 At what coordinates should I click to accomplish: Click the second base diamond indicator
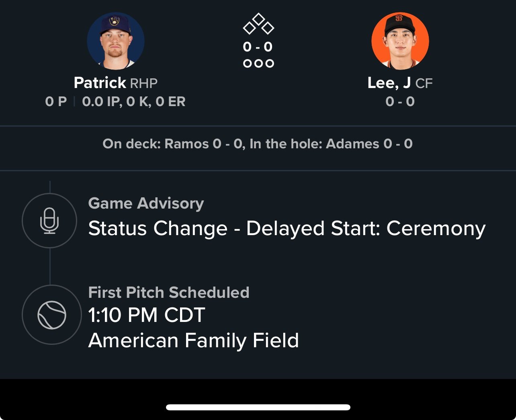pyautogui.click(x=258, y=19)
